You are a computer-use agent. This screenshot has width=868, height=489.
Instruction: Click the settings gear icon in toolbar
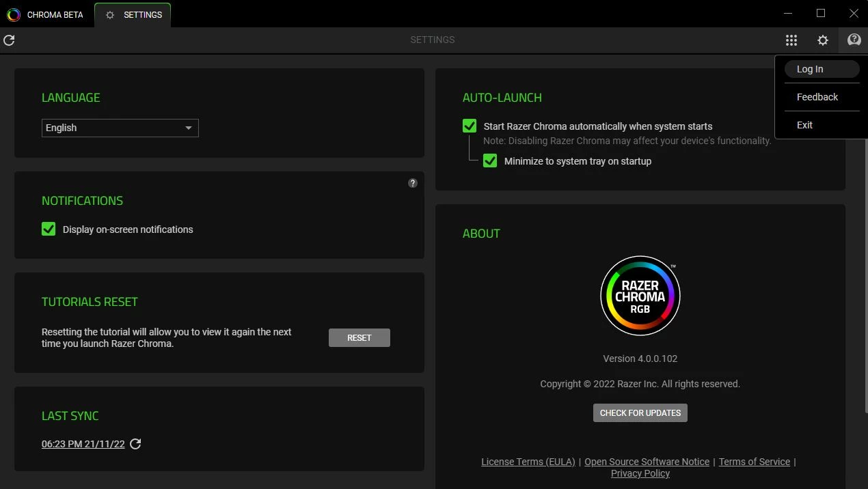tap(823, 40)
